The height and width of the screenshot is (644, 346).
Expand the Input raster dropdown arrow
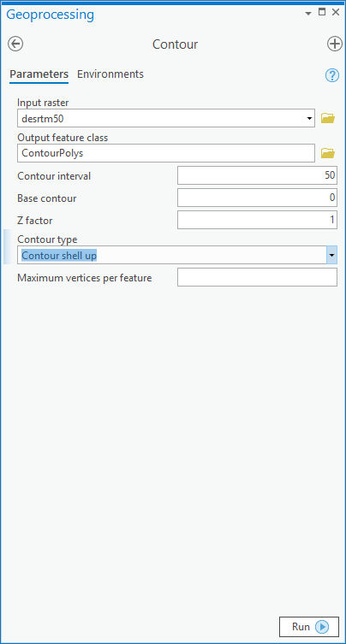point(309,118)
